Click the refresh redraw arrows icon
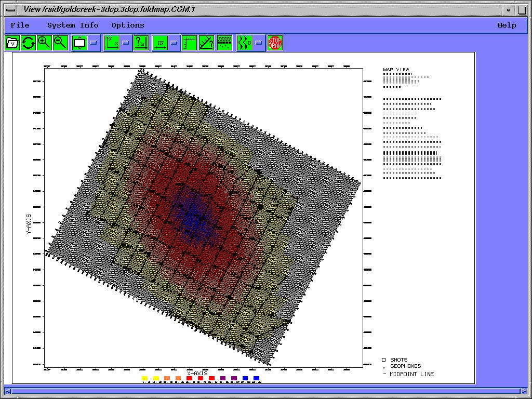532x399 pixels. [28, 43]
